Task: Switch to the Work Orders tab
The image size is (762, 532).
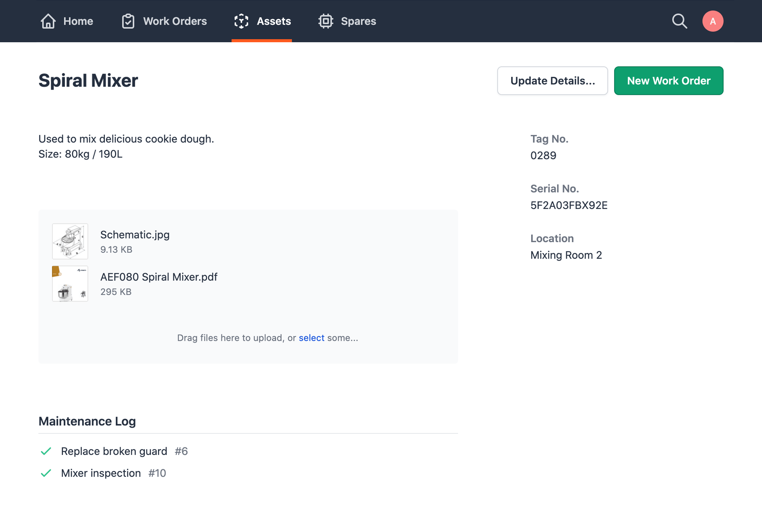Action: coord(174,21)
